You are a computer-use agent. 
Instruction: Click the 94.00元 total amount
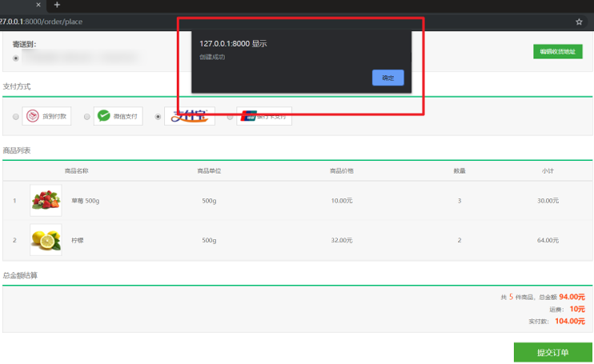pyautogui.click(x=572, y=297)
